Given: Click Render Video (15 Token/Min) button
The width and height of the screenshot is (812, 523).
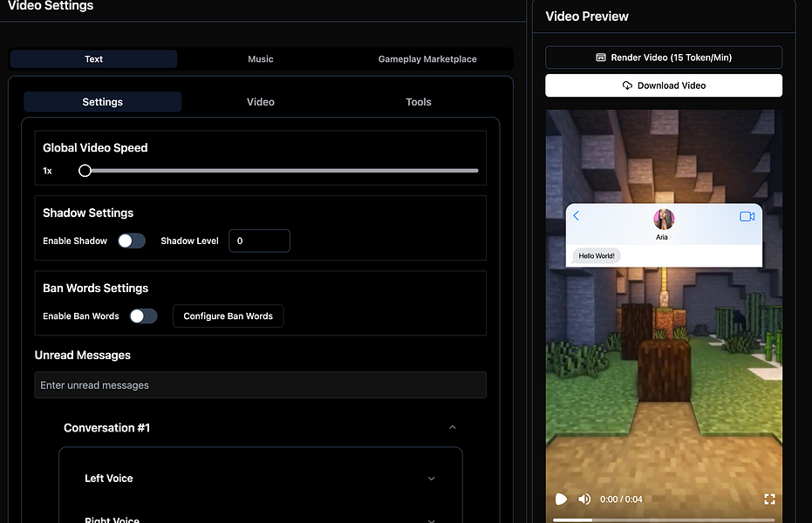Looking at the screenshot, I should click(x=664, y=58).
